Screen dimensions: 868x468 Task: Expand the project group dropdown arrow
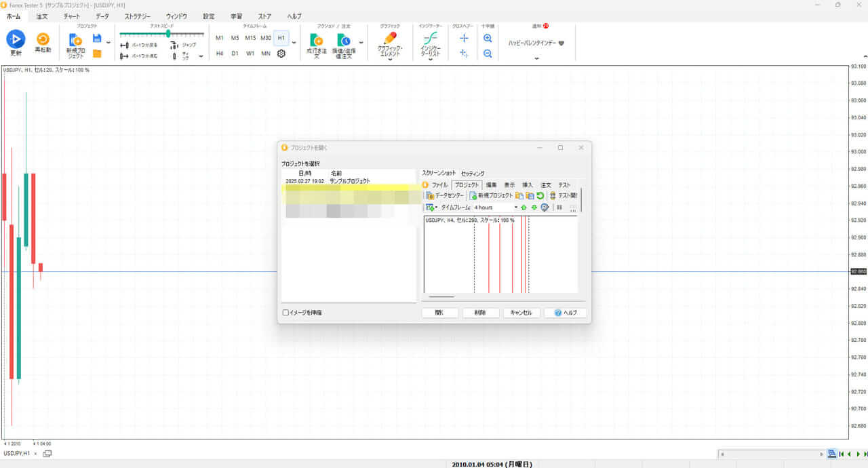tap(108, 43)
